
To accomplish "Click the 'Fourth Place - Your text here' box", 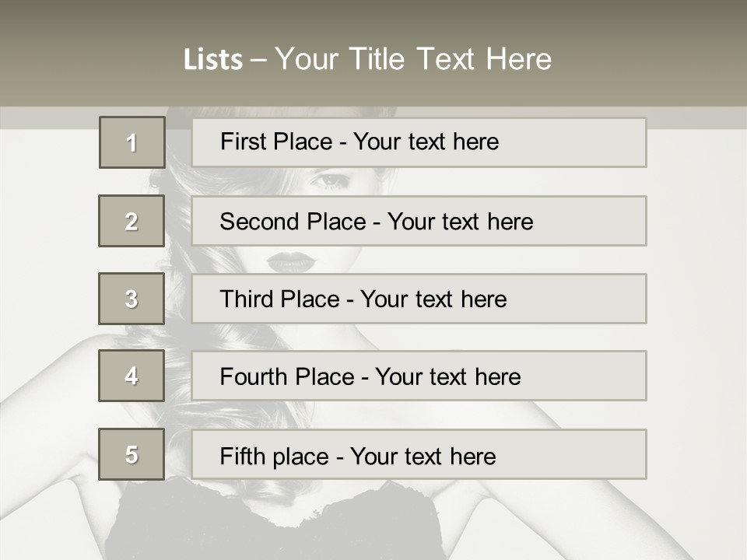I will tap(419, 376).
